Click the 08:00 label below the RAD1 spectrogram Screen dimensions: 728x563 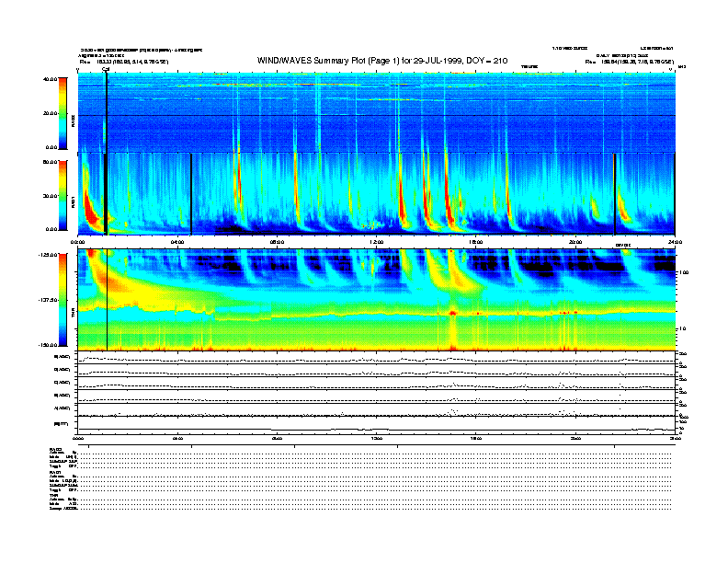click(x=278, y=242)
